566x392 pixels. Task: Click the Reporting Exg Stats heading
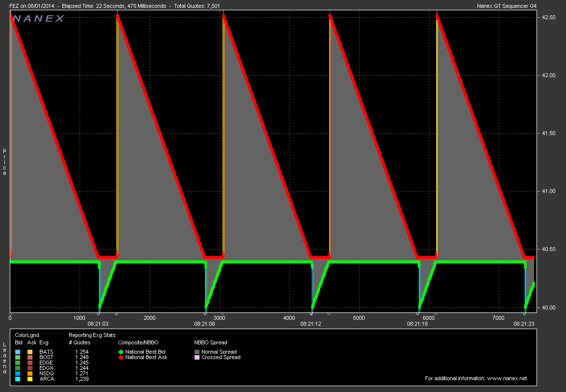[x=92, y=336]
